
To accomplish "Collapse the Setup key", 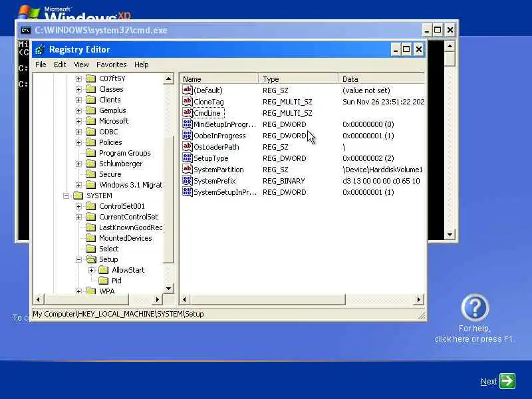I will (78, 259).
